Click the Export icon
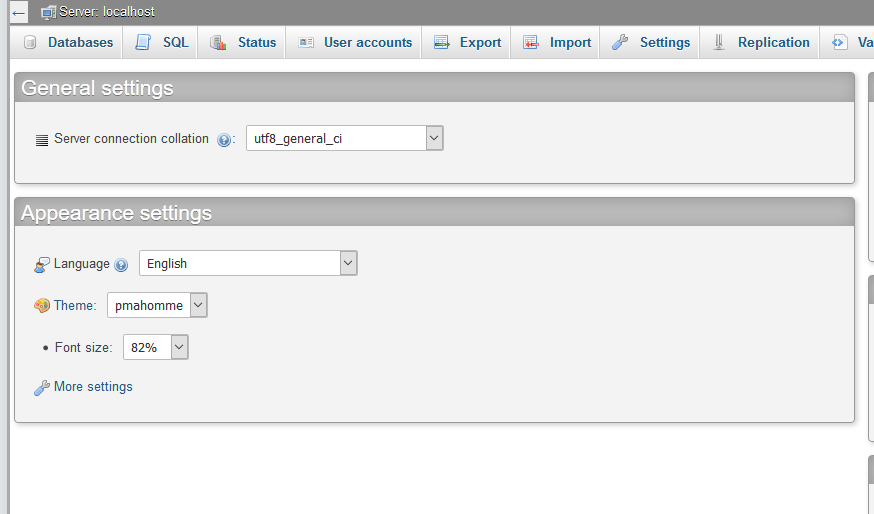 coord(441,42)
